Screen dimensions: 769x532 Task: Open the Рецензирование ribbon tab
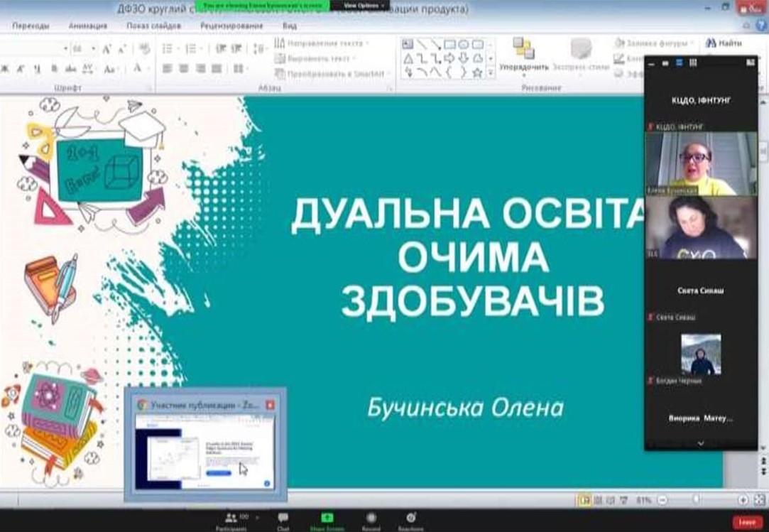[231, 26]
